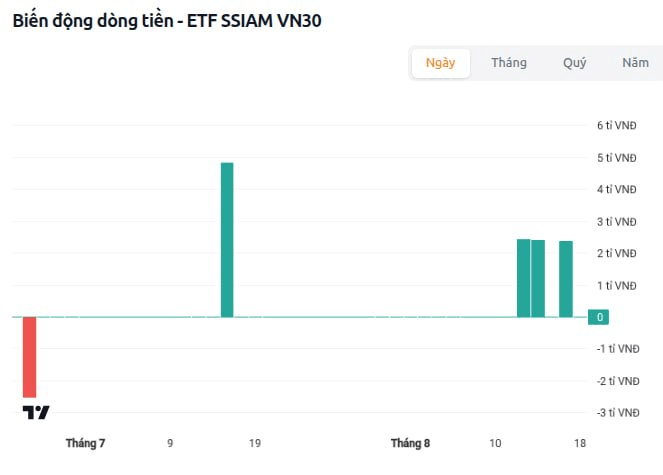Click the 6 tỉ VNĐ axis label
Image resolution: width=663 pixels, height=475 pixels.
616,126
